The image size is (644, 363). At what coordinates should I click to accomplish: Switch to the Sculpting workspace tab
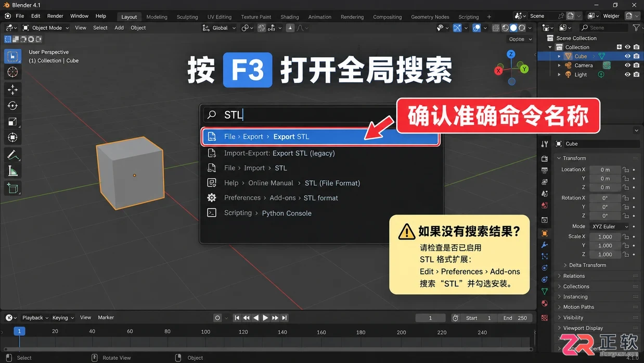pos(187,17)
